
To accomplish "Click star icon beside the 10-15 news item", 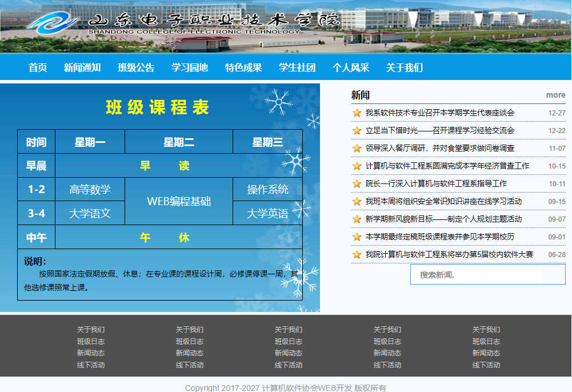I will click(x=357, y=166).
